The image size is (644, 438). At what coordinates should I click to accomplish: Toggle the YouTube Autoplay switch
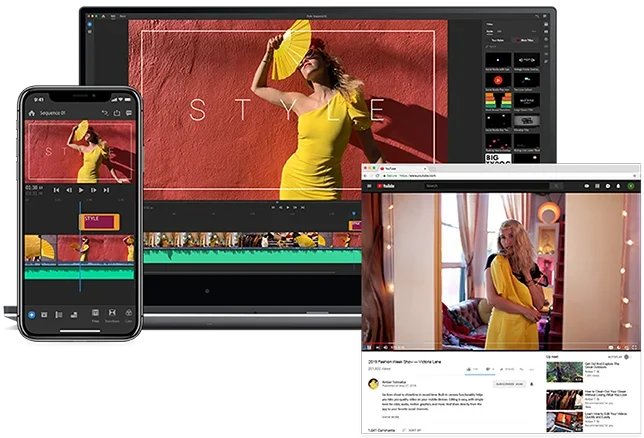(626, 357)
